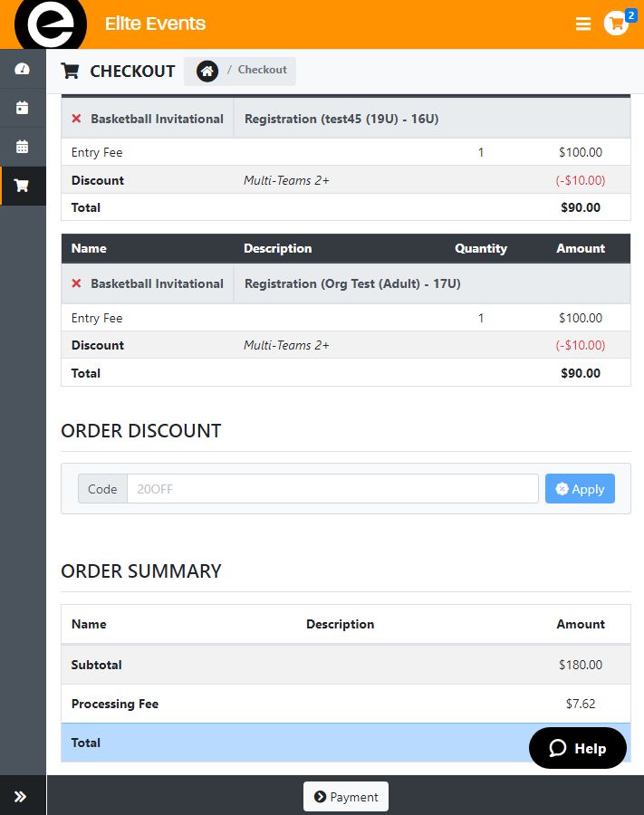Expand the collapsed sidebar with double arrows
Screen dimensions: 644x815
click(x=22, y=794)
